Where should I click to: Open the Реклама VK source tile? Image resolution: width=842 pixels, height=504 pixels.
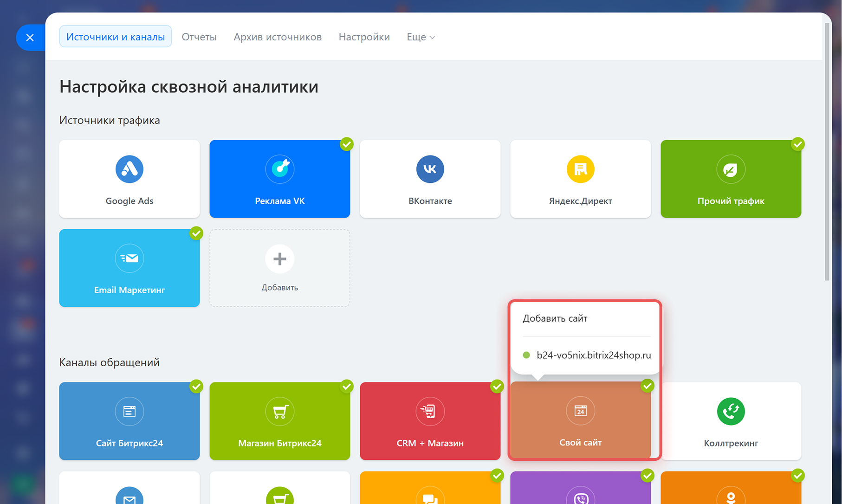click(280, 179)
